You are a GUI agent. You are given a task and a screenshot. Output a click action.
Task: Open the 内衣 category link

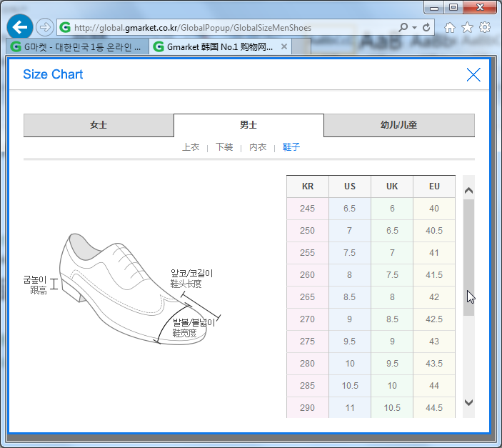click(258, 147)
